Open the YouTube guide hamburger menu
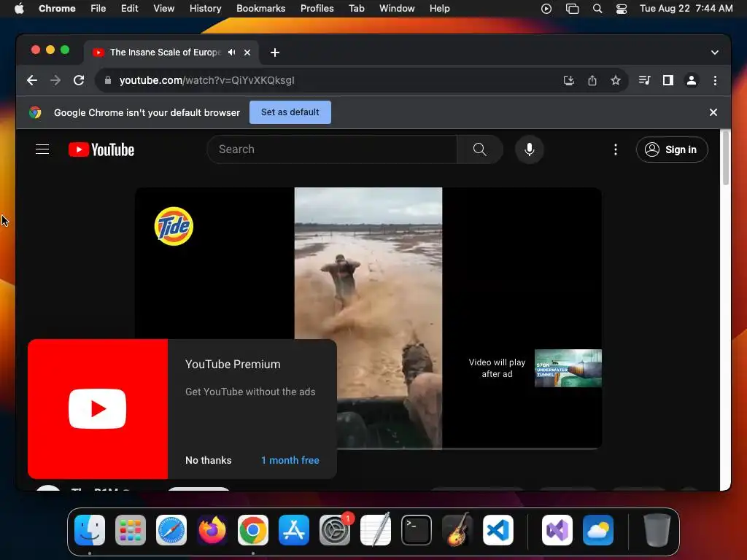Viewport: 747px width, 560px height. [x=42, y=149]
